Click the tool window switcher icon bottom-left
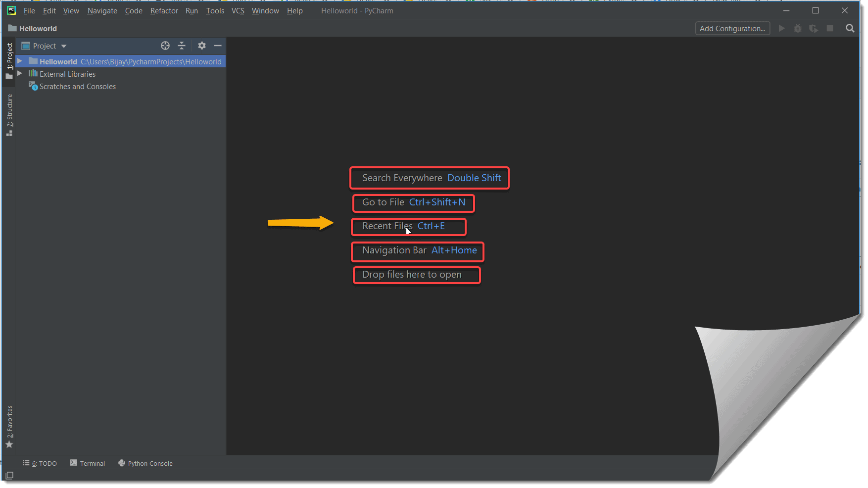This screenshot has width=868, height=488. 9,476
